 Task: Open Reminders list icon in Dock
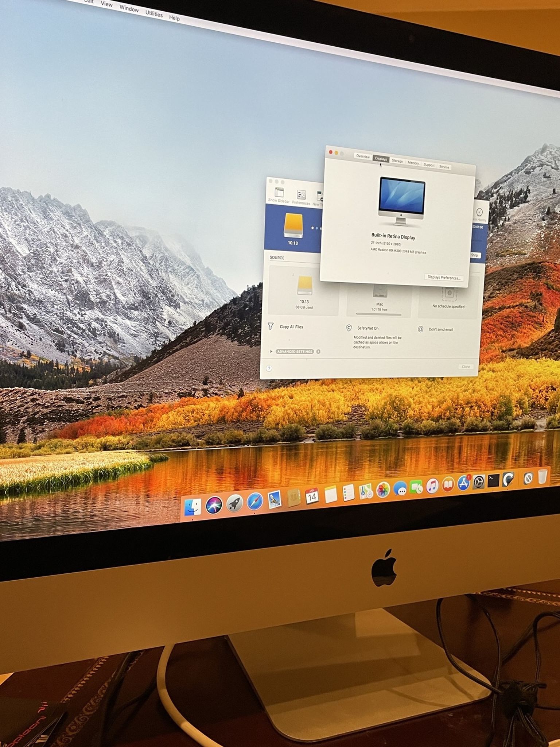[349, 494]
